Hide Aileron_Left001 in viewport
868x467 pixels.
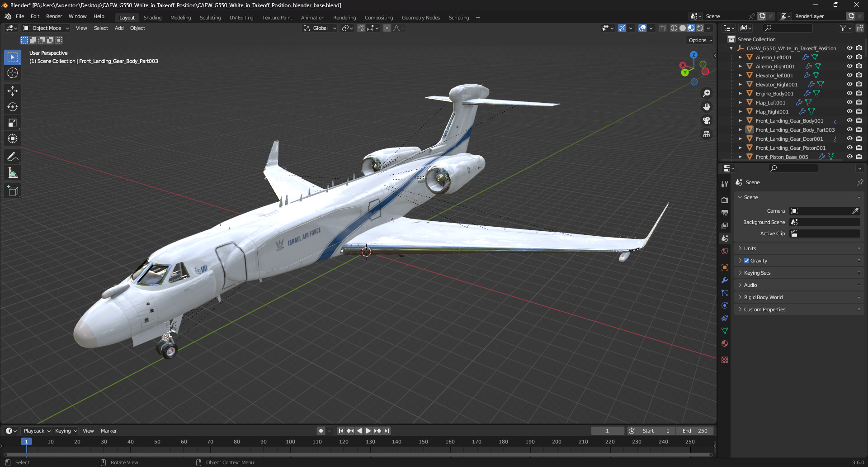pyautogui.click(x=849, y=57)
